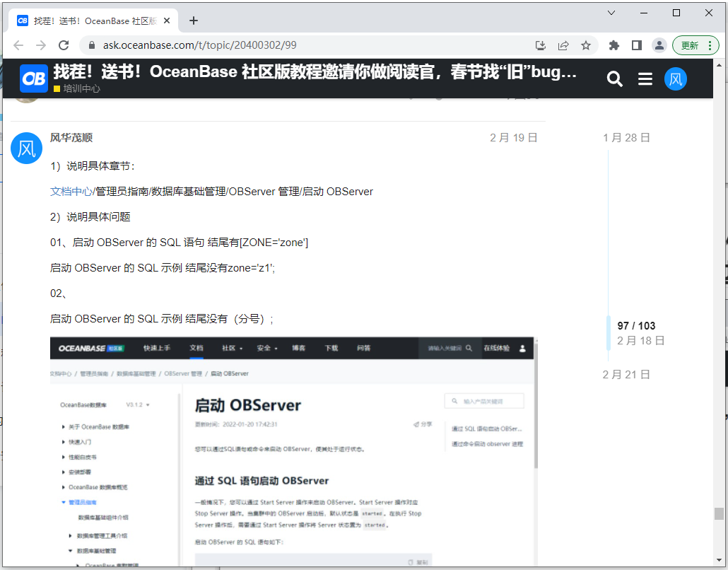Viewport: 728px width, 570px height.
Task: Close the OceanBase 社区版 tab
Action: [x=167, y=21]
